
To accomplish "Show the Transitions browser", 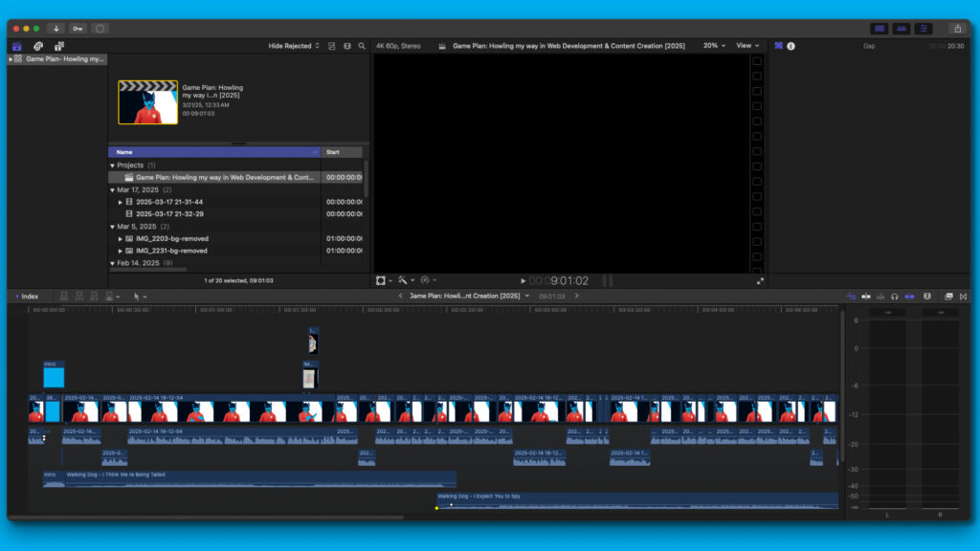I will coord(963,297).
